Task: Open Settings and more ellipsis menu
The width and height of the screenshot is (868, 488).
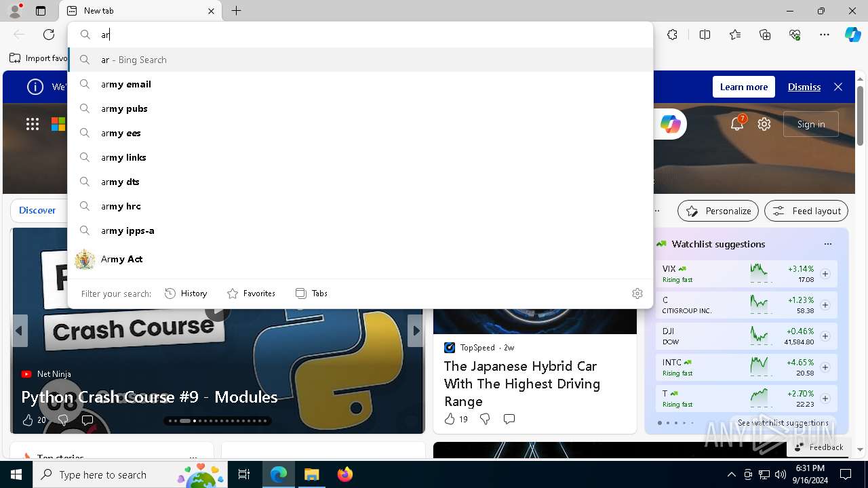Action: pos(825,35)
